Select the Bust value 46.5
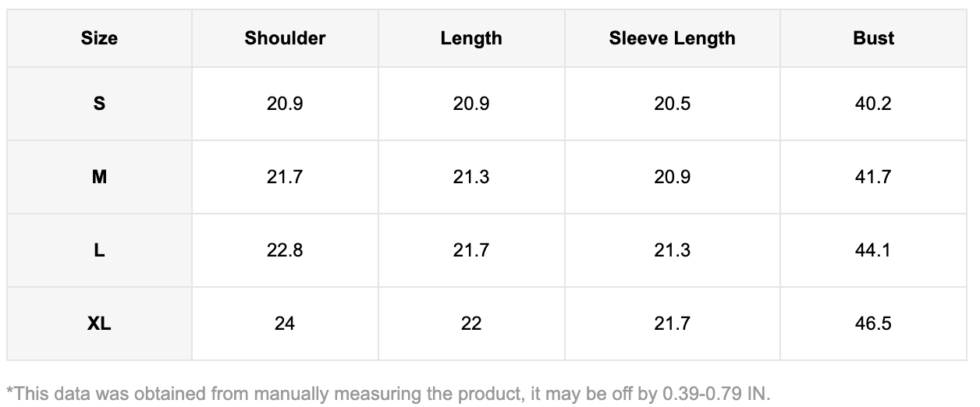 [x=873, y=324]
